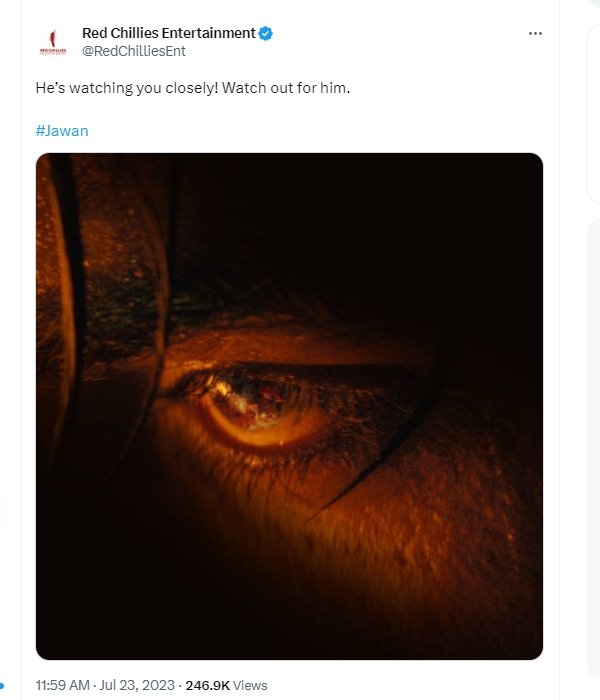
Task: Open the #Jawan hashtag
Action: [62, 131]
